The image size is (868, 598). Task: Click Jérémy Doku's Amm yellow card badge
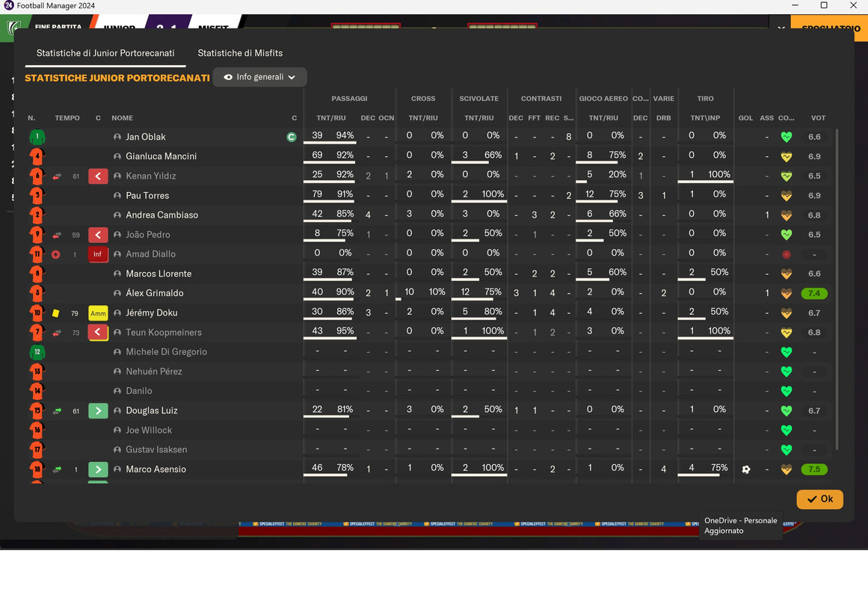(98, 313)
